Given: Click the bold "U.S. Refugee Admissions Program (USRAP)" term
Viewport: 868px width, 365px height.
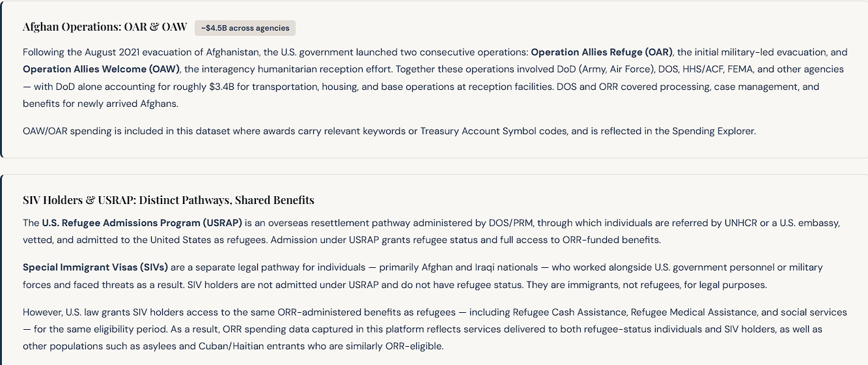Looking at the screenshot, I should pos(142,223).
